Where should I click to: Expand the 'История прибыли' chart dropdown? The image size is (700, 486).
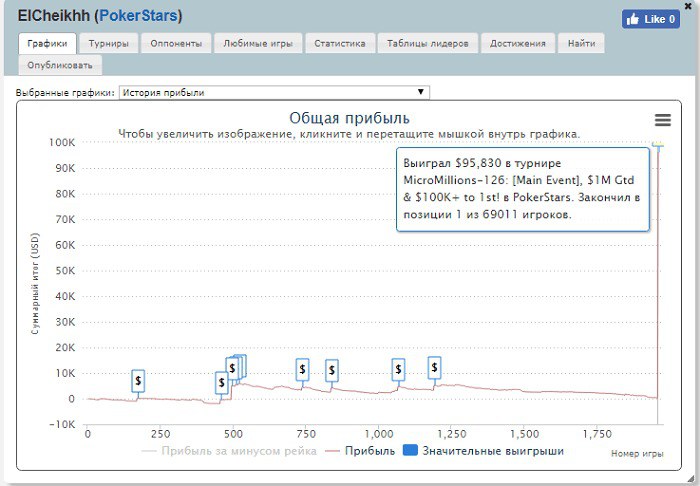[x=273, y=92]
